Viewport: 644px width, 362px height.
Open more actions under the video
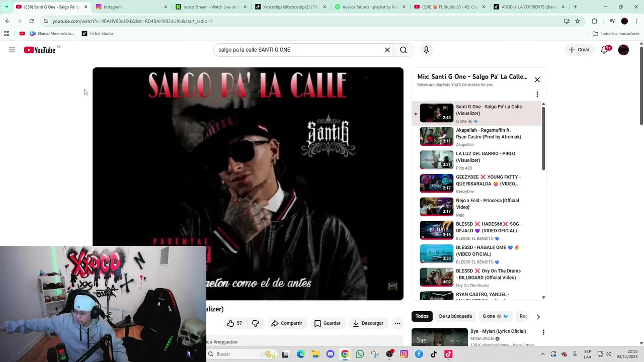click(x=397, y=323)
